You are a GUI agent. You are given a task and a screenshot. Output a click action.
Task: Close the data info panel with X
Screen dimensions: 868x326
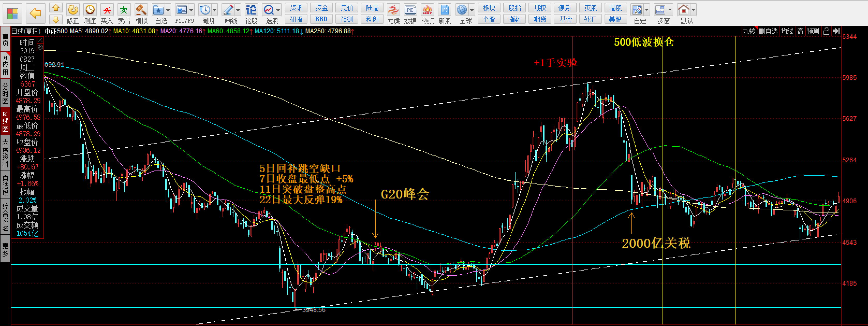40,40
